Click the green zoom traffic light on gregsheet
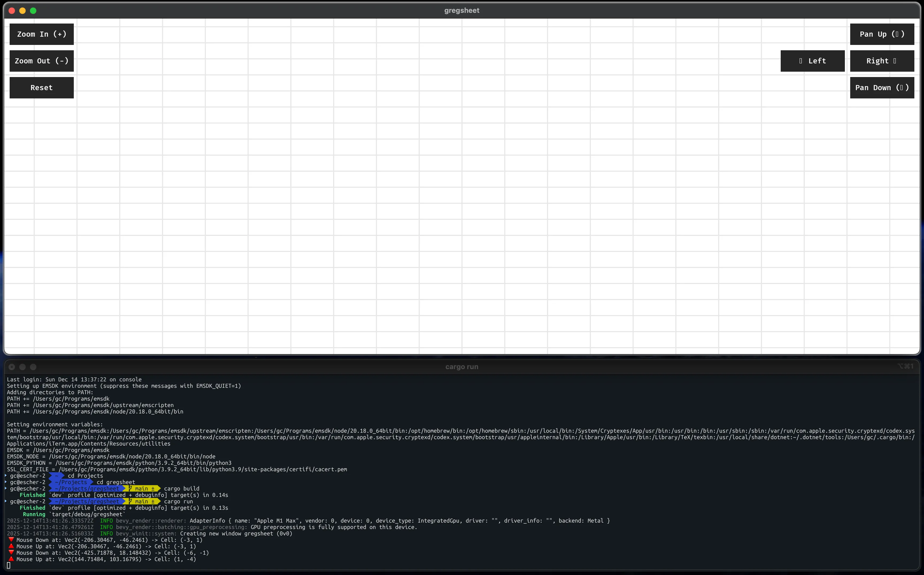The width and height of the screenshot is (924, 575). click(33, 11)
